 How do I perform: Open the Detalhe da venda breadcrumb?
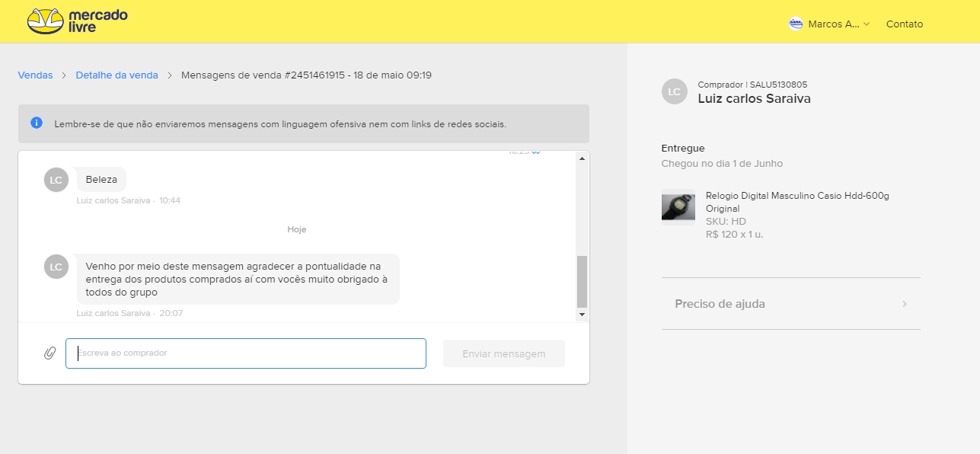(x=117, y=75)
